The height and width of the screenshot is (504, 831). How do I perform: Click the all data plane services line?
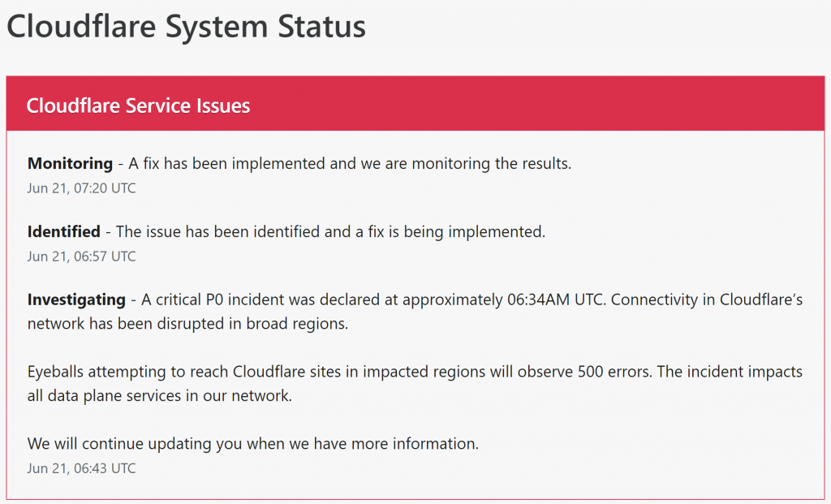click(x=159, y=396)
